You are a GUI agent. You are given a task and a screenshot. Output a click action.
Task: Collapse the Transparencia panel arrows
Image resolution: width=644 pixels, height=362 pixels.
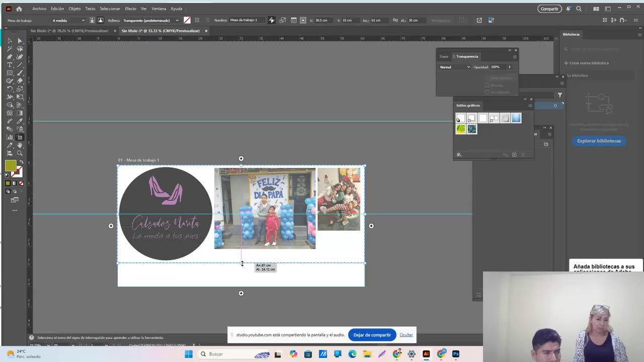pos(509,50)
